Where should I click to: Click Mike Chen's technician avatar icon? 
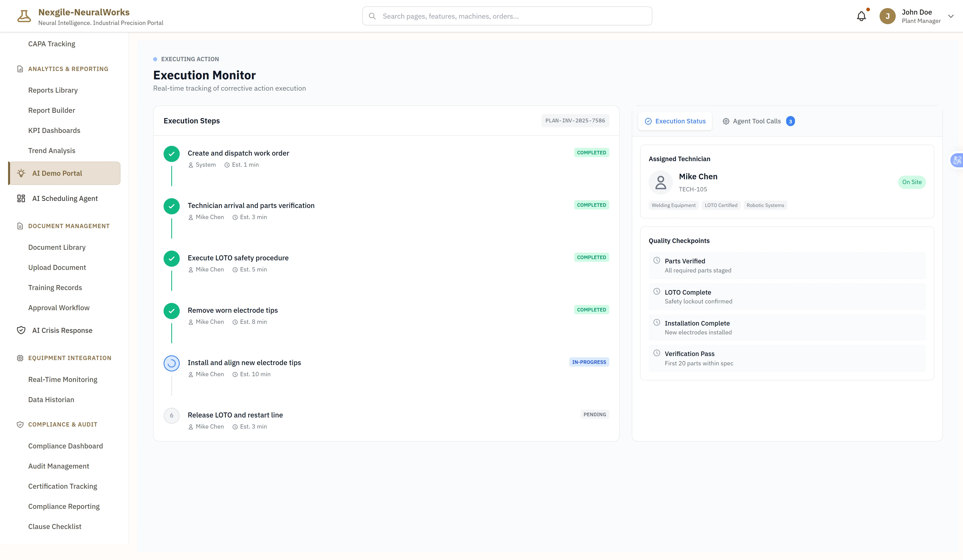tap(660, 183)
